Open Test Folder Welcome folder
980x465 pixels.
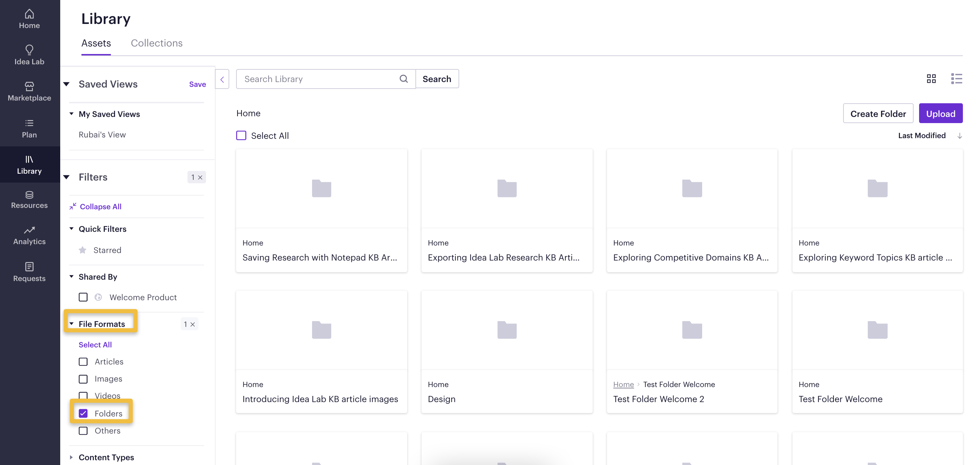(x=877, y=352)
